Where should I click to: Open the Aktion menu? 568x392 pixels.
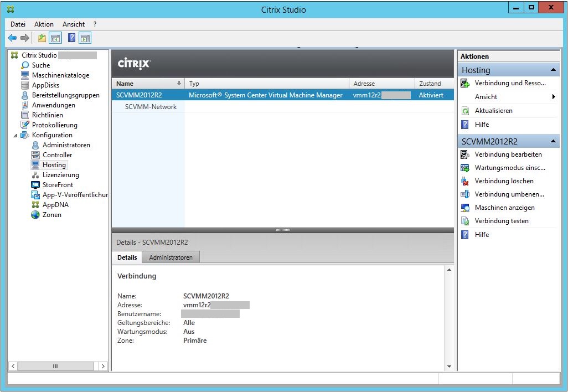[x=44, y=24]
